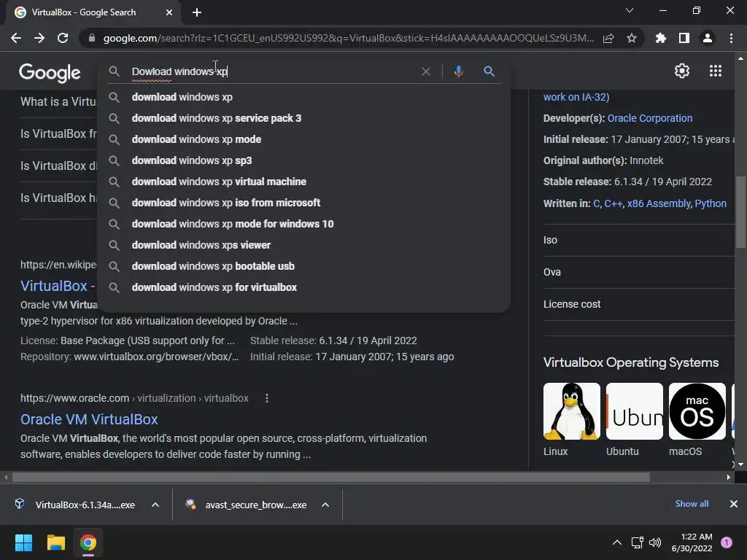This screenshot has width=747, height=560.
Task: Select suggestion 'download windows xp sp3'
Action: point(304,160)
